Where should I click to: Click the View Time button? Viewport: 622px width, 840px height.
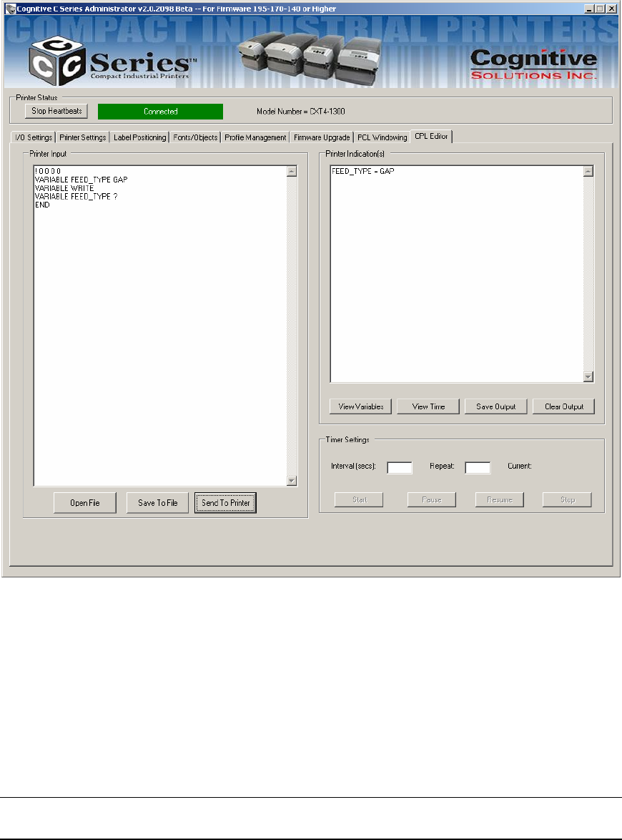(428, 406)
